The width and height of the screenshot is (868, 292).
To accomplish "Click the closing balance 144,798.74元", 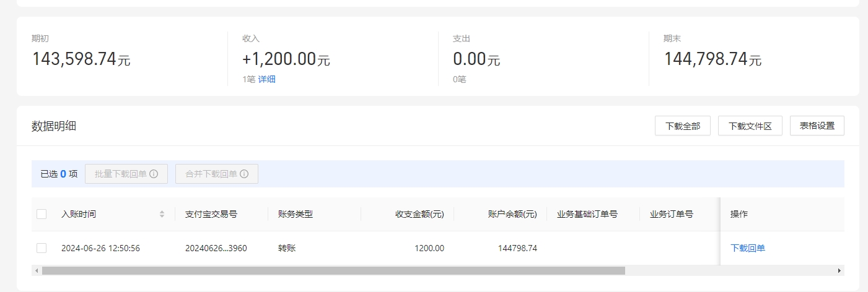I will click(x=712, y=59).
